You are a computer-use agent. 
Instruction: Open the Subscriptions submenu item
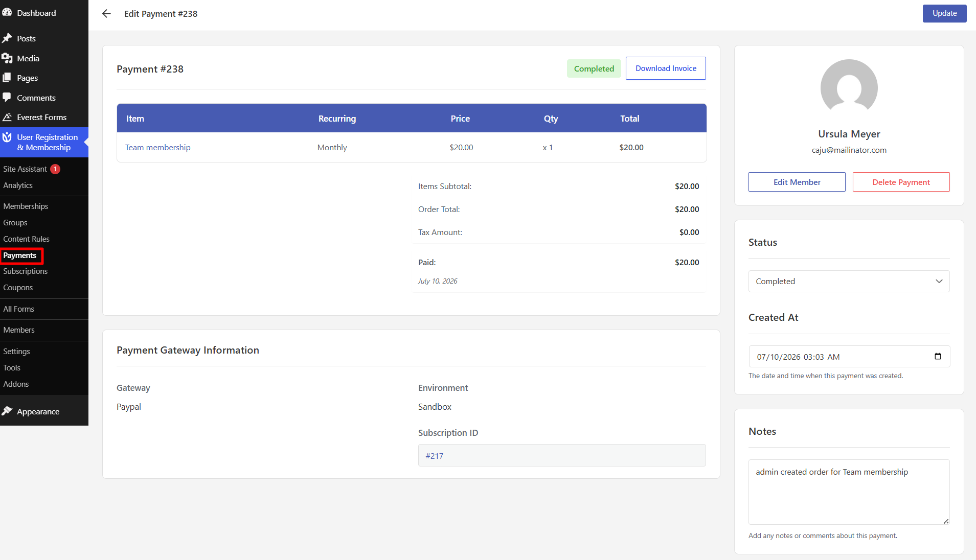(x=26, y=271)
